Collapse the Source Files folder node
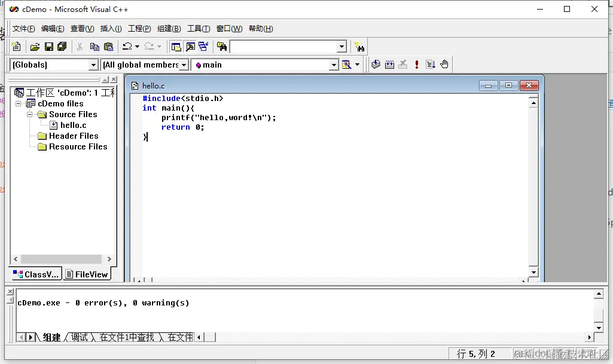This screenshot has width=613, height=364. pos(29,114)
